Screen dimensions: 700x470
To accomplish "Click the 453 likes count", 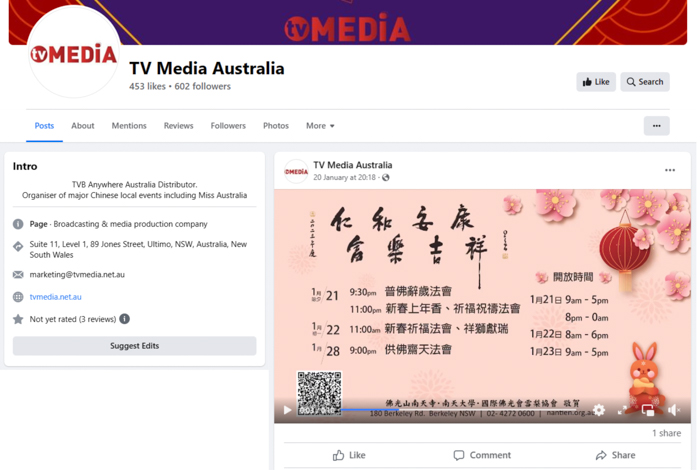I will click(147, 86).
